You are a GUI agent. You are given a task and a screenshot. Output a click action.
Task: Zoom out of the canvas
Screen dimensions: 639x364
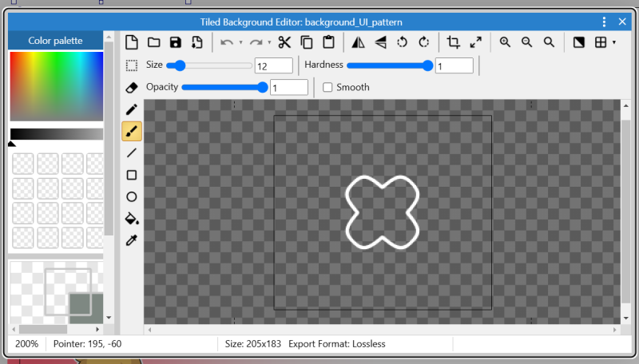click(527, 42)
